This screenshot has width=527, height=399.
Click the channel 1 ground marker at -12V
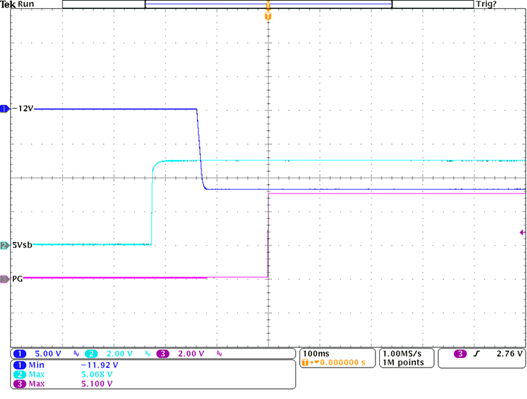pyautogui.click(x=4, y=109)
